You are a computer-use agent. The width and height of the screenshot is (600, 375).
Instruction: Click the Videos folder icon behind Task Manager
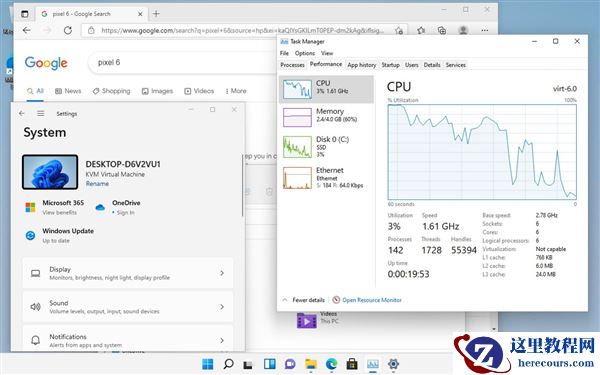[307, 321]
